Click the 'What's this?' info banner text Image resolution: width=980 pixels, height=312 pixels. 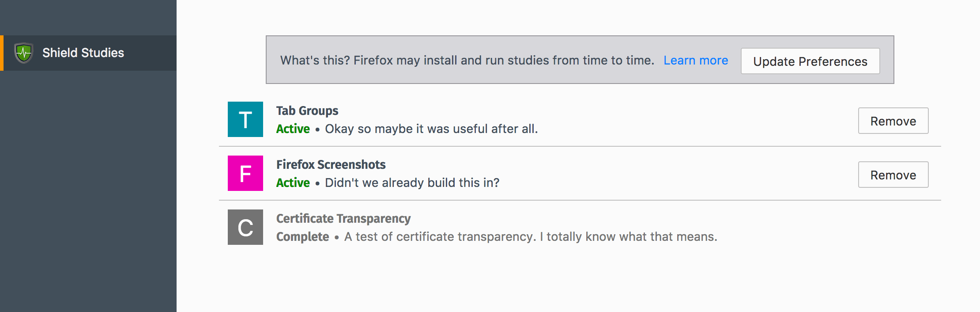pos(467,60)
